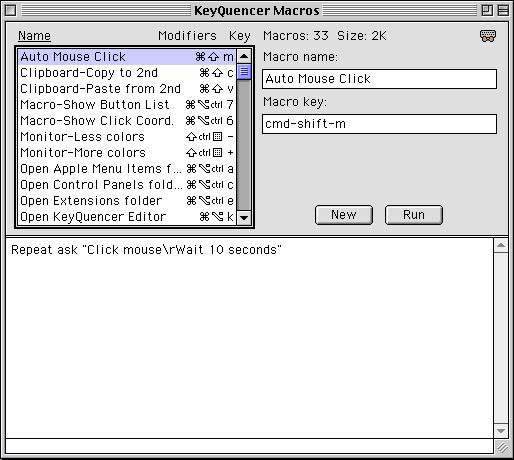The width and height of the screenshot is (514, 460).
Task: Click the window collapse box
Action: coord(503,10)
